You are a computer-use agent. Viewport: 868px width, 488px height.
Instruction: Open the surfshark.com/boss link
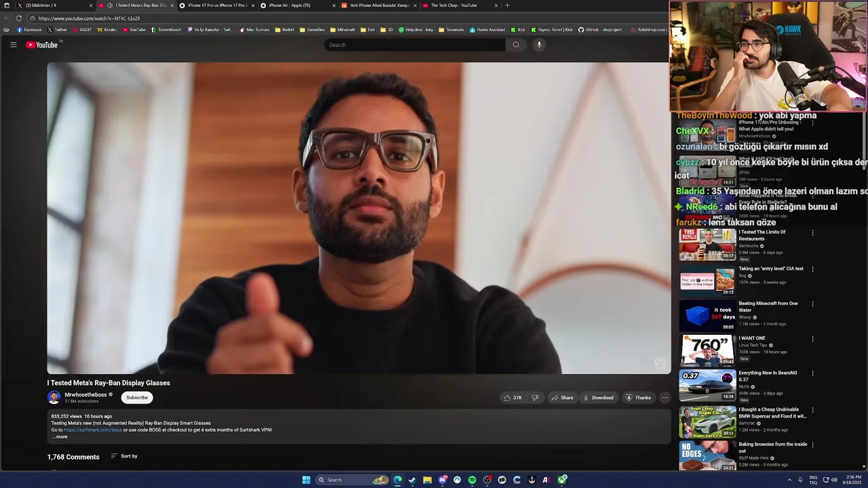[x=93, y=430]
